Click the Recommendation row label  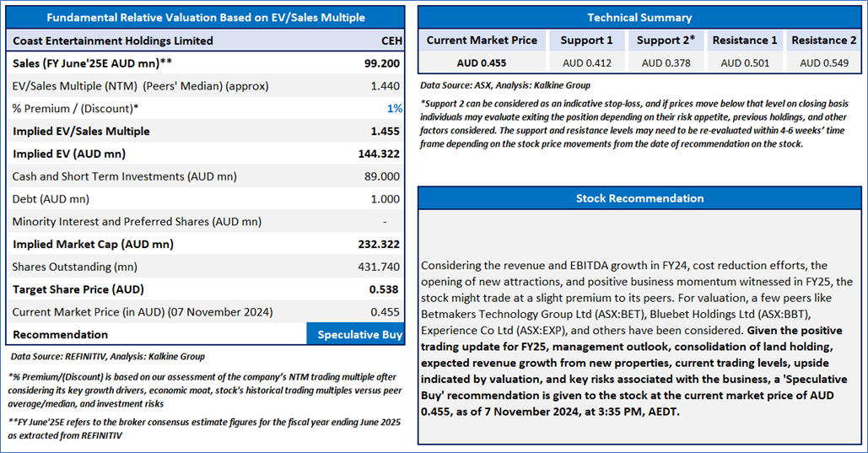click(x=61, y=335)
